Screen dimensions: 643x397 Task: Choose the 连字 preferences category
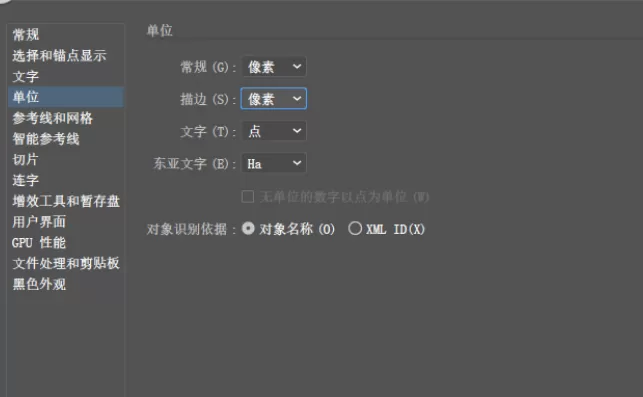66,180
